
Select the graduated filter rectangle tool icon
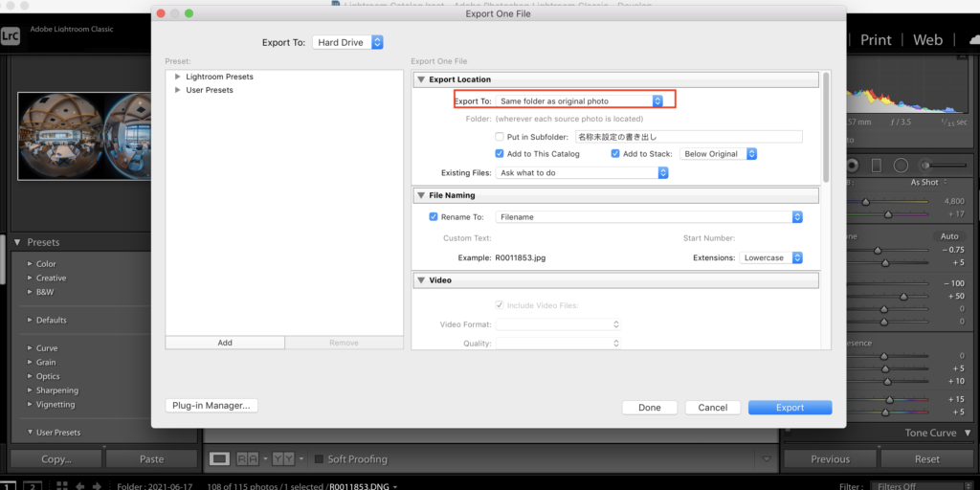click(x=877, y=165)
